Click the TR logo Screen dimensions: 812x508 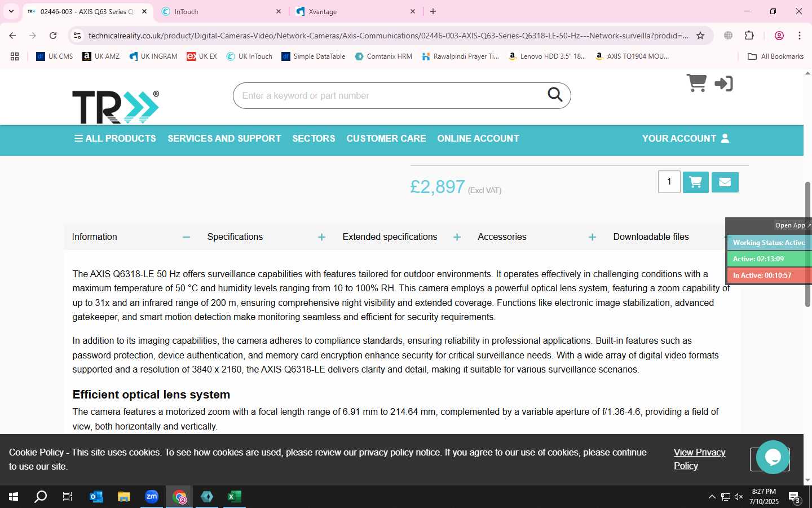[116, 107]
